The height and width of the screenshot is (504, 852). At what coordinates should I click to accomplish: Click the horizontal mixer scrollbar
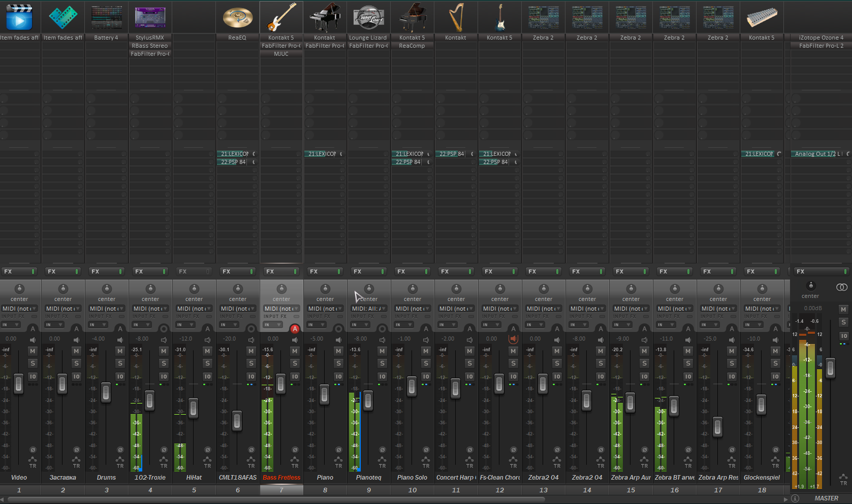(x=274, y=499)
